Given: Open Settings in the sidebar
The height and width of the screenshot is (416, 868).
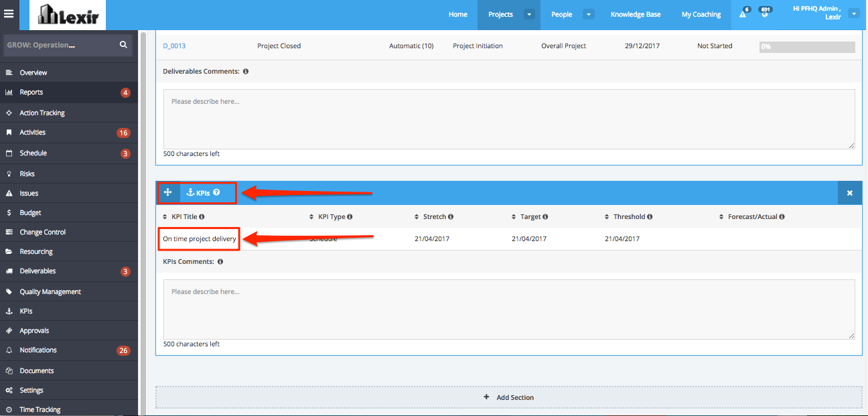Looking at the screenshot, I should (x=69, y=390).
